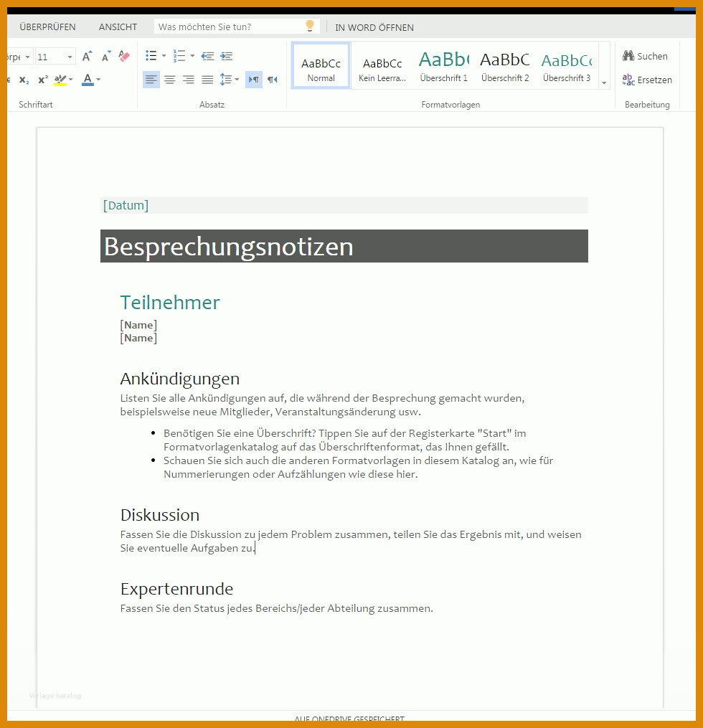Screen dimensions: 703x728
Task: Open the font size dropdown arrow
Action: [x=70, y=57]
